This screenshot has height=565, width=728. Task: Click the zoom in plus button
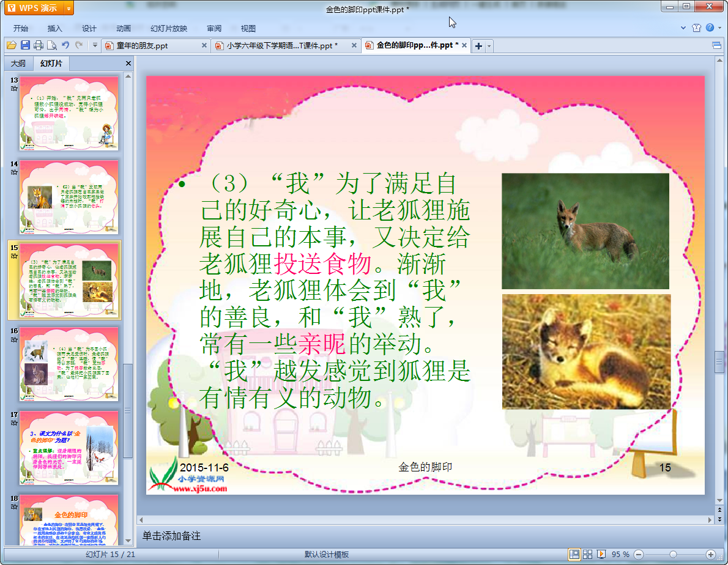[711, 555]
